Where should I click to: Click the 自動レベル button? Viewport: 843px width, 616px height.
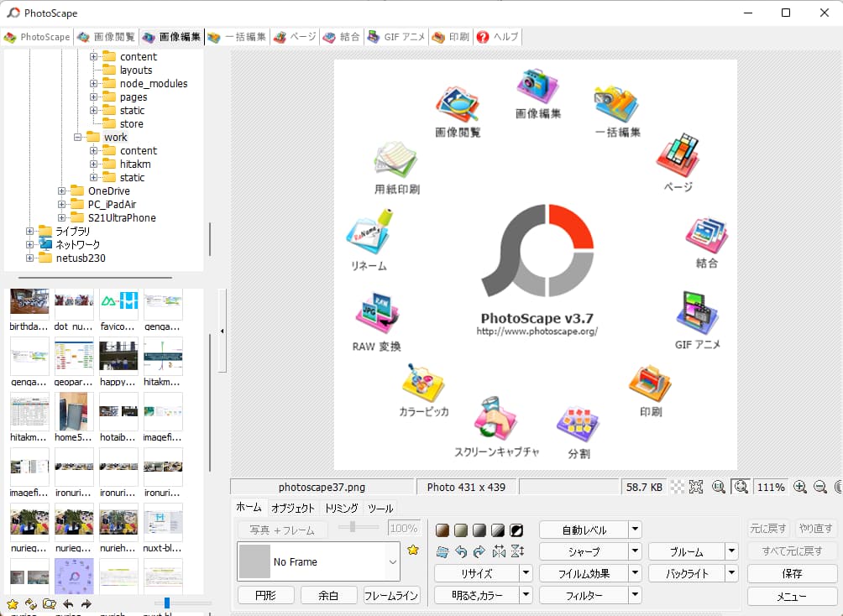(x=583, y=530)
